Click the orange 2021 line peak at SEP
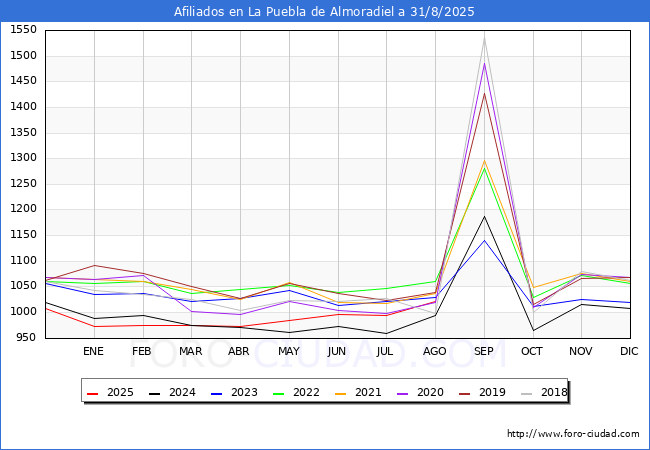This screenshot has width=650, height=450. pyautogui.click(x=484, y=161)
